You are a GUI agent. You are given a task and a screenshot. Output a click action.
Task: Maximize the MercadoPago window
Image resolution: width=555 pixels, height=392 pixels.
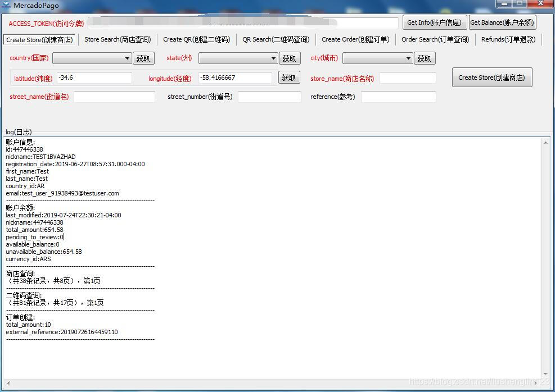coord(520,3)
